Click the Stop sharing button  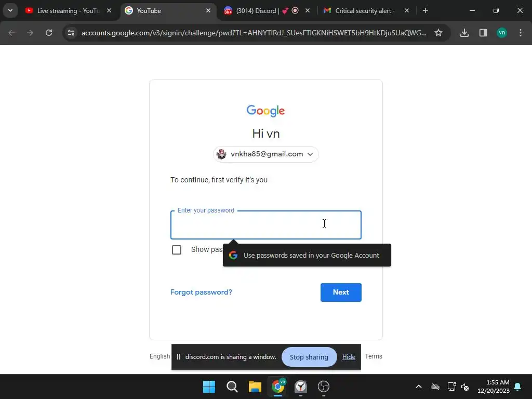[309, 357]
